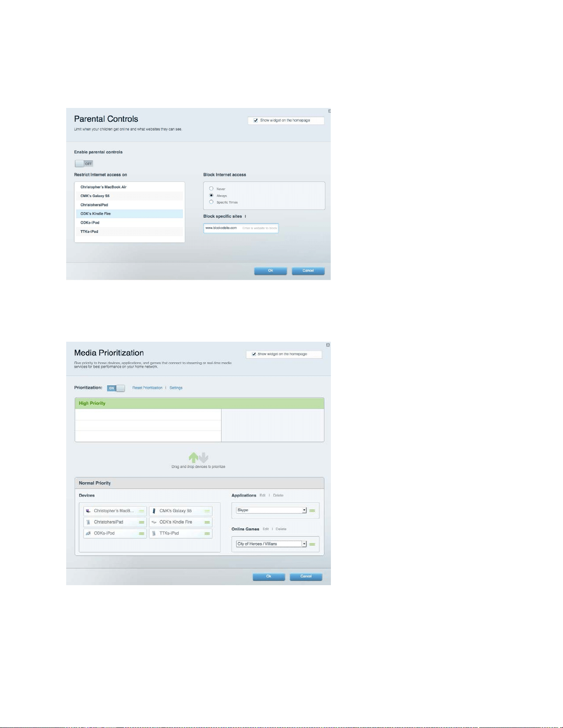Click the Parental Controls title
563x728 pixels.
(106, 119)
